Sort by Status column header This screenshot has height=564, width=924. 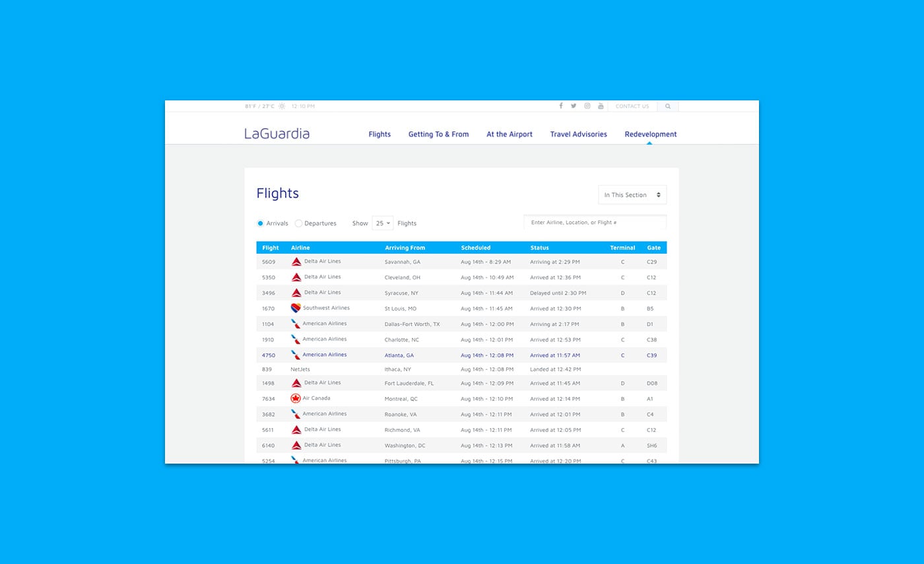pyautogui.click(x=539, y=248)
